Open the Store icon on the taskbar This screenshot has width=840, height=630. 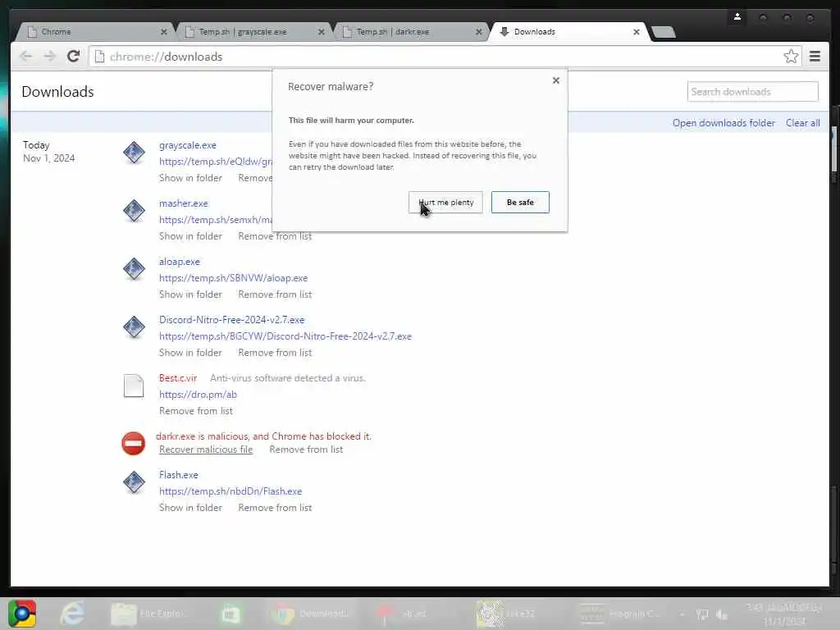(x=231, y=614)
